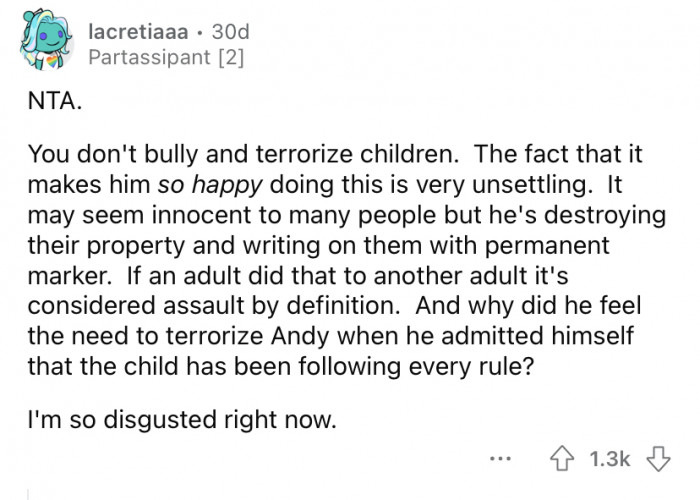Open the lacretiaaa username profile link
The height and width of the screenshot is (500, 700).
coord(139,33)
